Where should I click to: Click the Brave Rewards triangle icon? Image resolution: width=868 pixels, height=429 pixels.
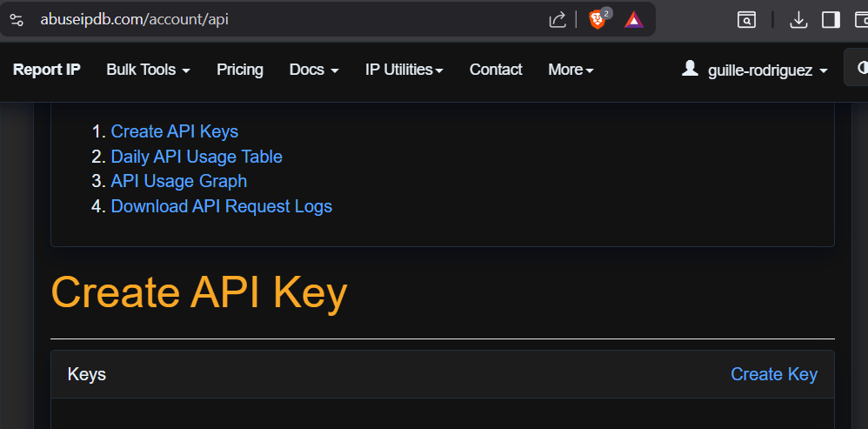click(x=634, y=18)
